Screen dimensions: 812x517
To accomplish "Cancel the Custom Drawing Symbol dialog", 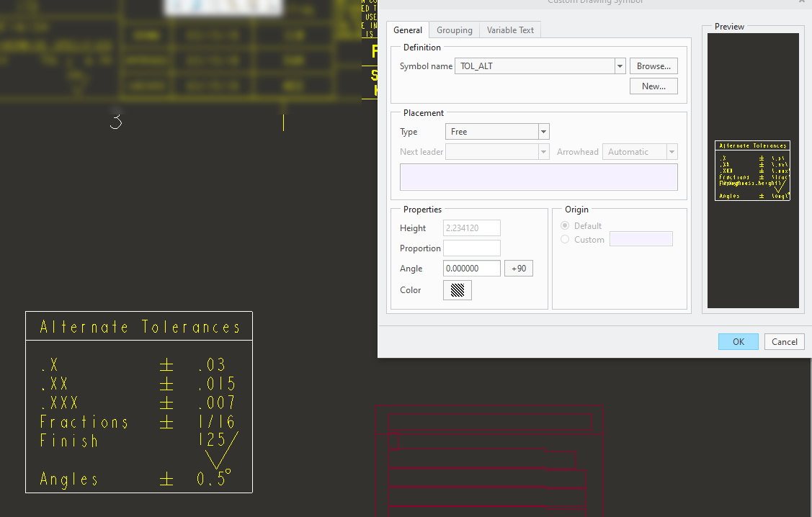I will pyautogui.click(x=784, y=341).
